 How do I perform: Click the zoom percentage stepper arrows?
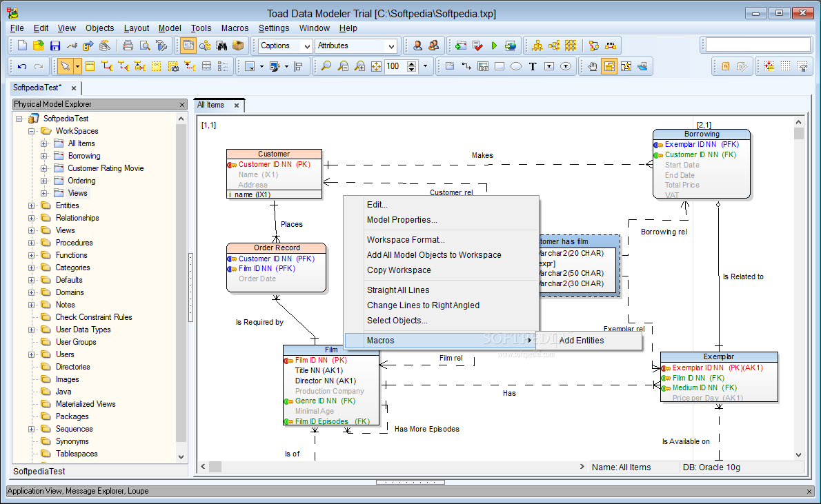[x=412, y=66]
